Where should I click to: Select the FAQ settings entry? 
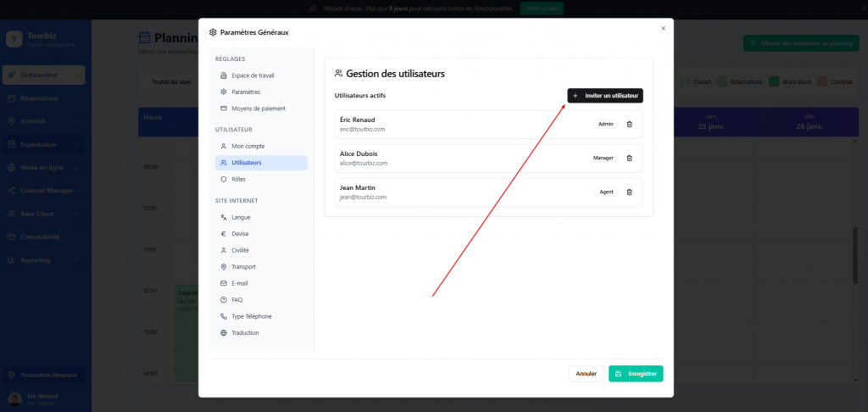pyautogui.click(x=237, y=300)
